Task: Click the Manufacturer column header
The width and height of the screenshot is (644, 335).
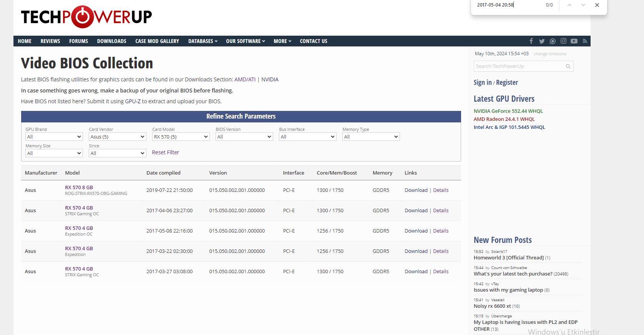Action: [x=41, y=173]
